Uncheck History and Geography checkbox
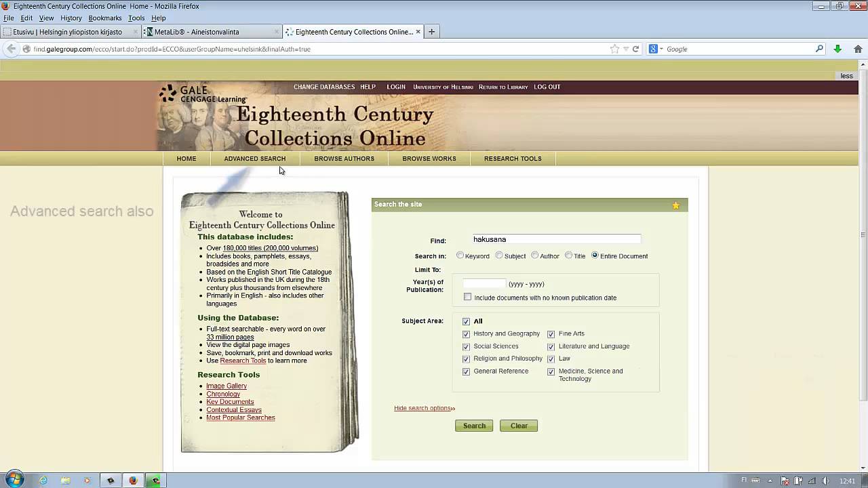 (466, 334)
